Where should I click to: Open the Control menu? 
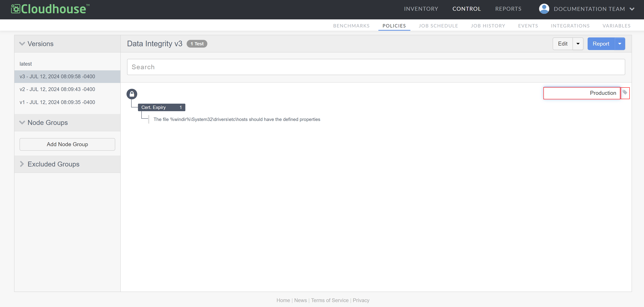tap(467, 9)
